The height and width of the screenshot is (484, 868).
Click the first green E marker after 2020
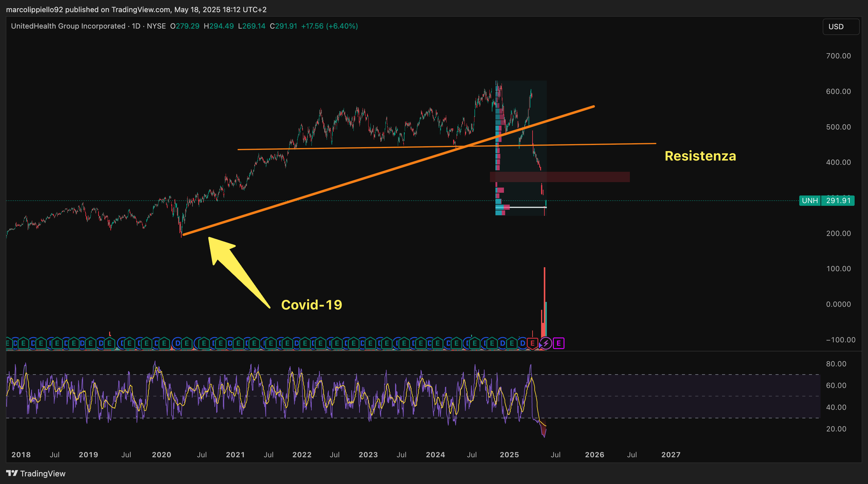point(164,343)
